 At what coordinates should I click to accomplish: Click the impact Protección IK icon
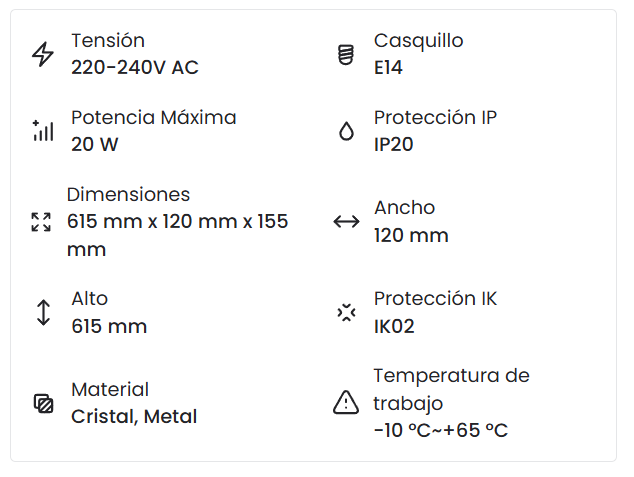(x=346, y=312)
